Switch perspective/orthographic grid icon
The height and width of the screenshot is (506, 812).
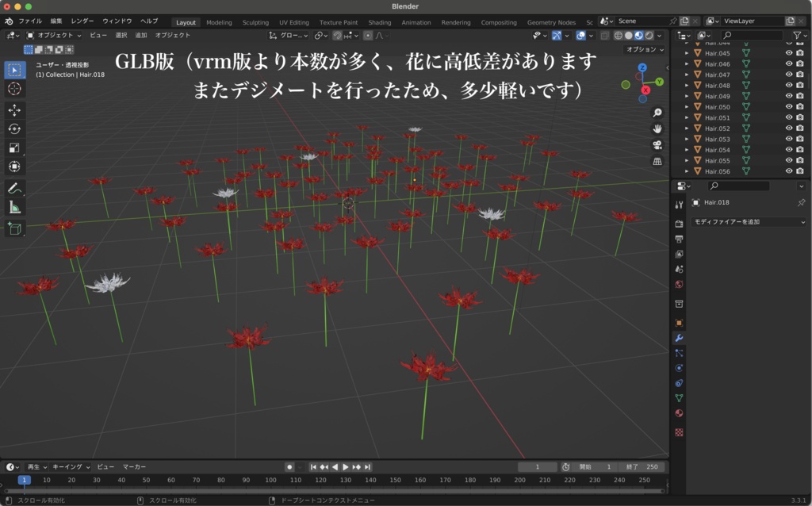657,162
